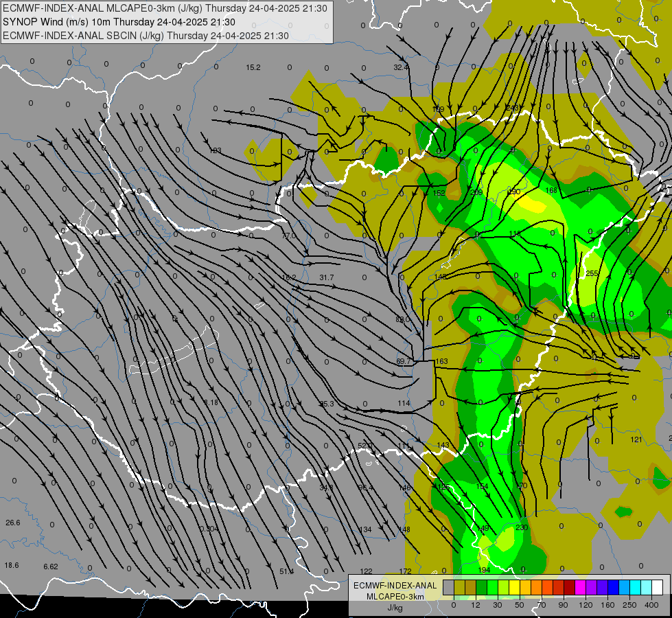672x618 pixels.
Task: Click the MLCAPE0-3km title line
Action: pos(165,8)
